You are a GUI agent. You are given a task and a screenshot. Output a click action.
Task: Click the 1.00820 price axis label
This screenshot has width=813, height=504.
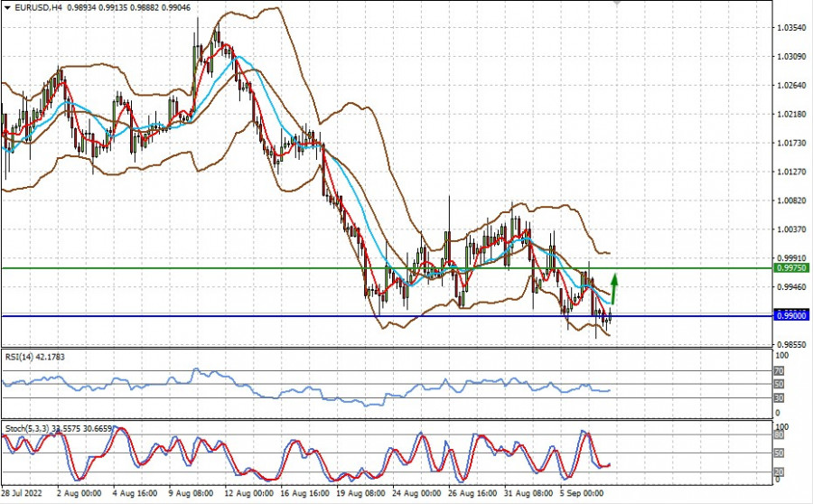click(x=791, y=201)
